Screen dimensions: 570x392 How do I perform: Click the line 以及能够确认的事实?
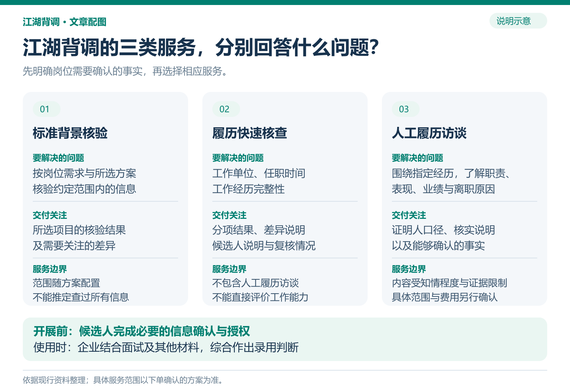pyautogui.click(x=439, y=246)
